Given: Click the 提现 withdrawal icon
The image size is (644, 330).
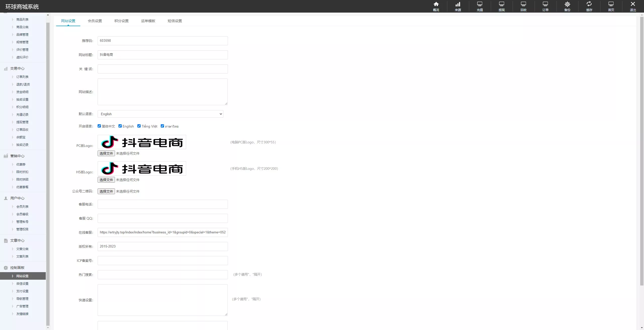Looking at the screenshot, I should (x=501, y=6).
